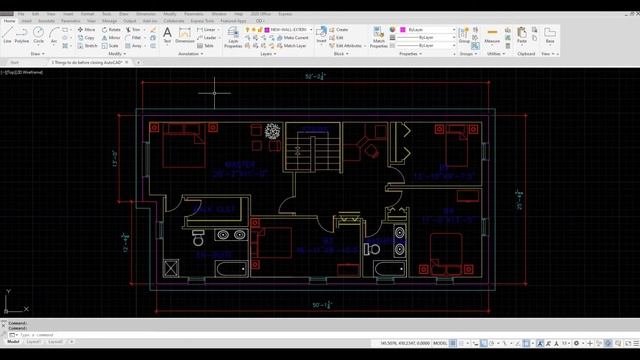Click the Scale tool
This screenshot has height=360, width=640.
110,46
